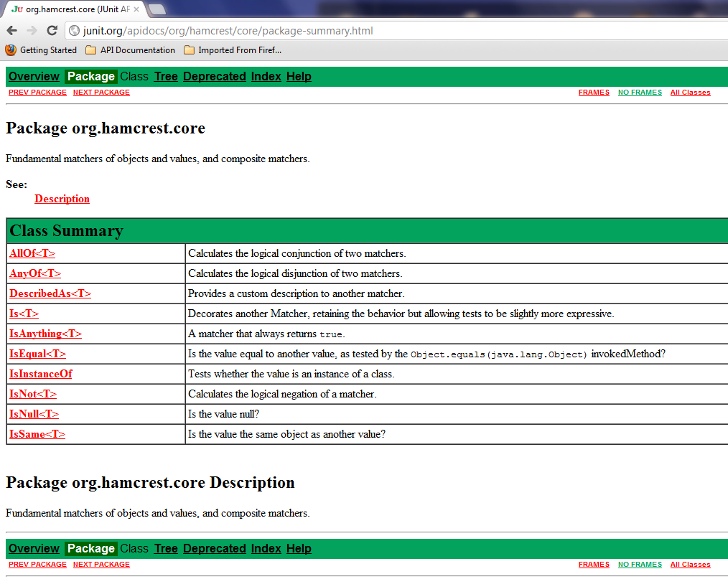The image size is (728, 579).
Task: Click top FRAMES link
Action: (594, 93)
